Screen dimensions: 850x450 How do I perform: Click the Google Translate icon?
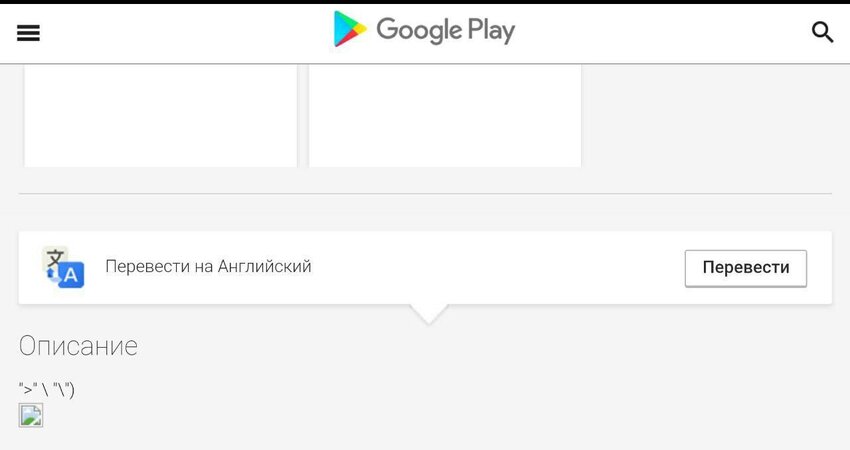[x=63, y=267]
